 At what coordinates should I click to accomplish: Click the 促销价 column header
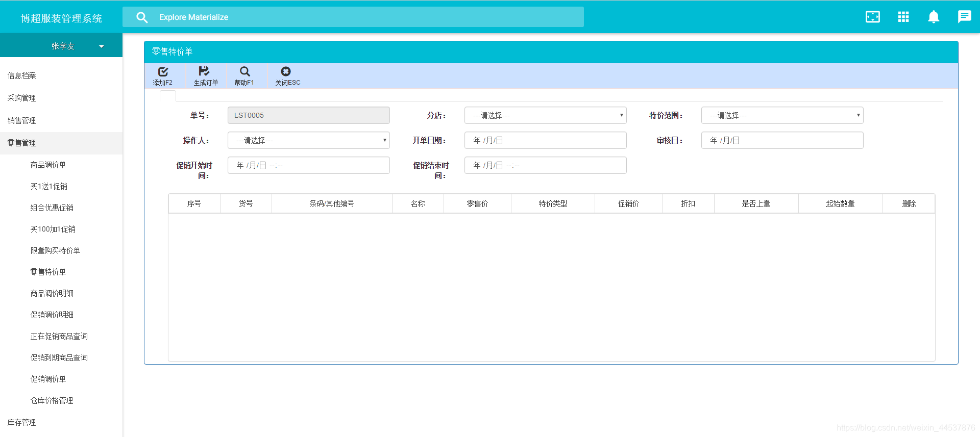[x=628, y=203]
